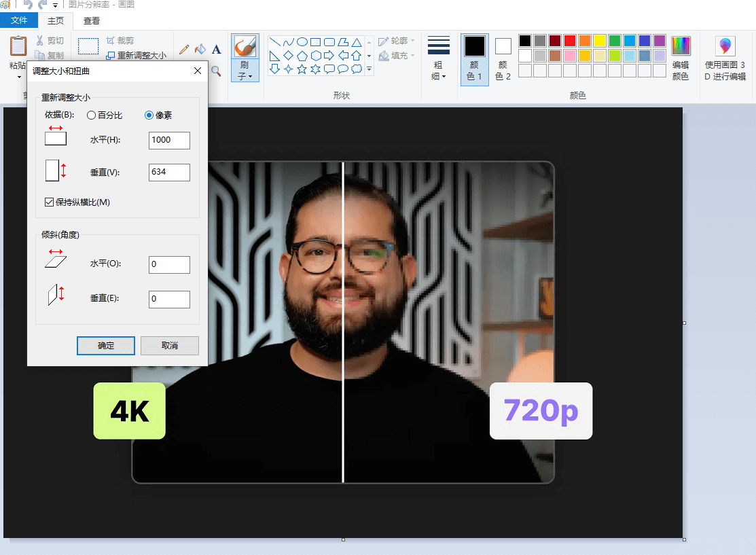Click the 确定 OK button

tap(106, 346)
